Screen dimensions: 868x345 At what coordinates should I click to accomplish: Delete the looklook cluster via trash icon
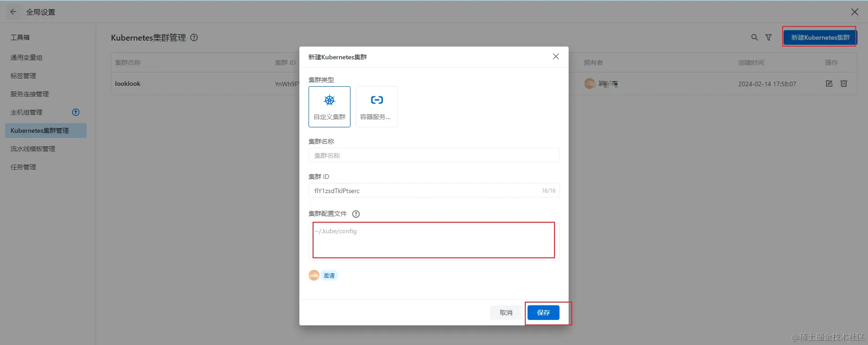coord(844,84)
